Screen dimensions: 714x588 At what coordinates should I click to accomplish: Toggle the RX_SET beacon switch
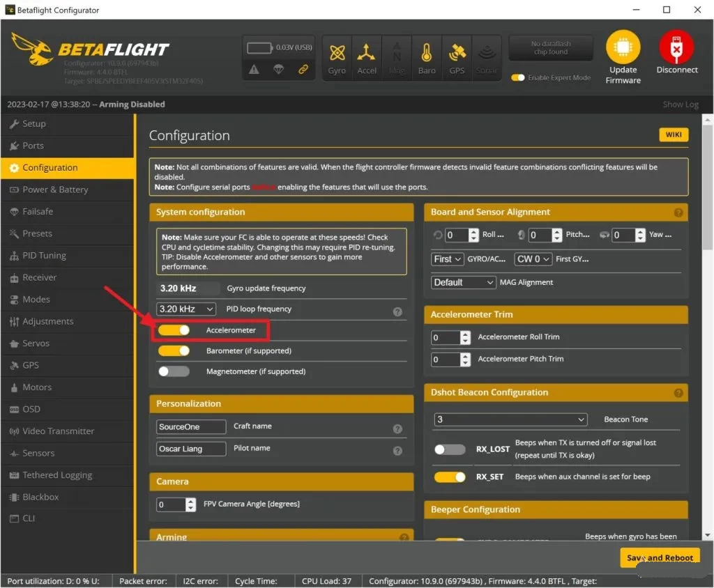coord(450,477)
